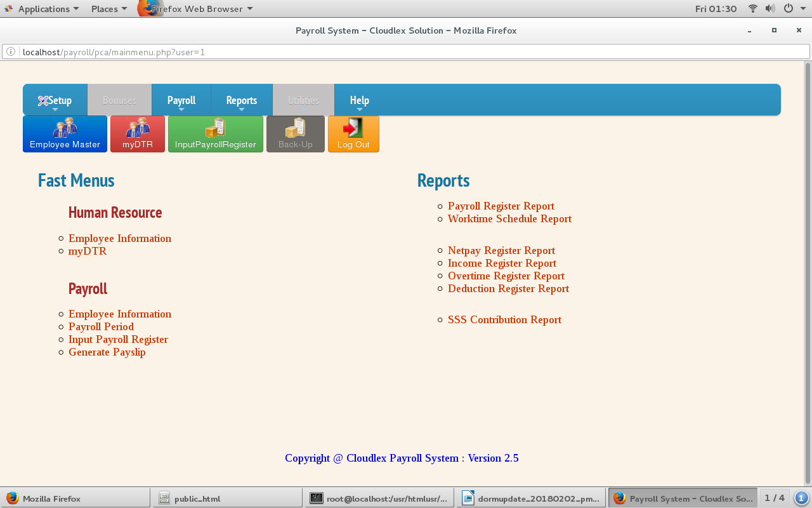
Task: Open the Help menu
Action: [359, 100]
